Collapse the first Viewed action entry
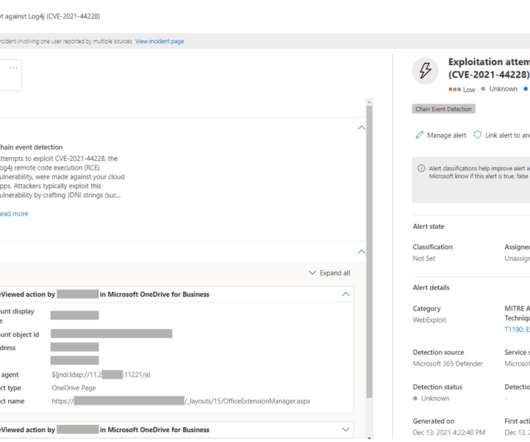 click(x=345, y=294)
